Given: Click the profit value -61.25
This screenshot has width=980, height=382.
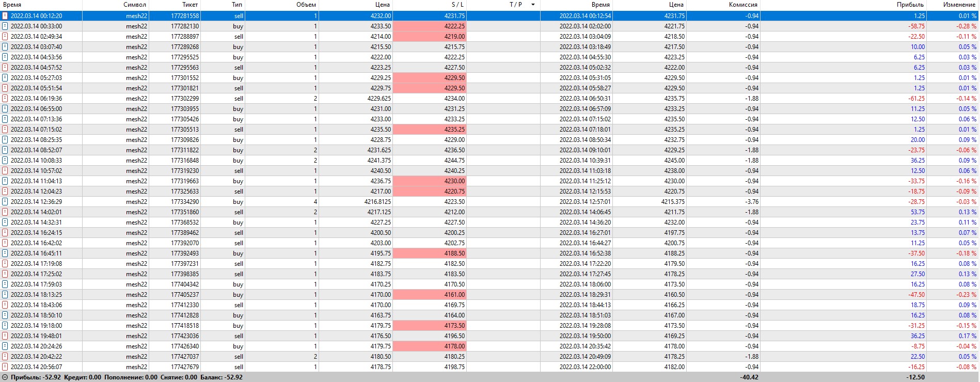Looking at the screenshot, I should point(917,99).
